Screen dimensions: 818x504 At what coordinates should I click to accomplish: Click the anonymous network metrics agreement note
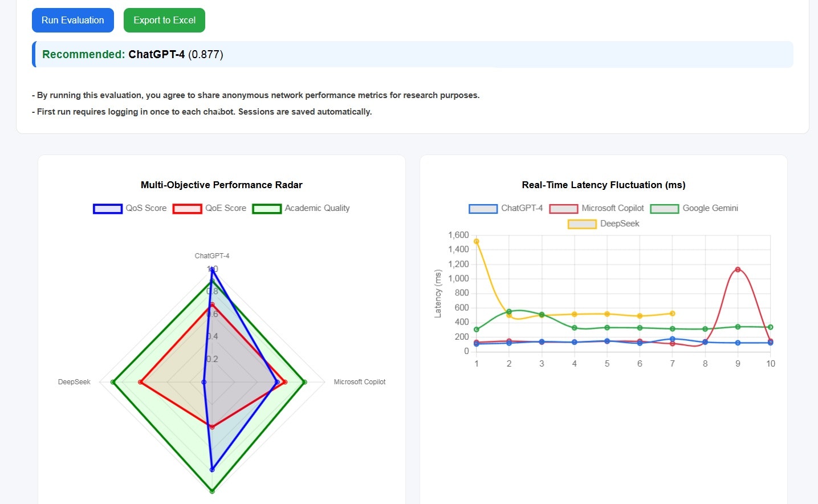[x=256, y=95]
